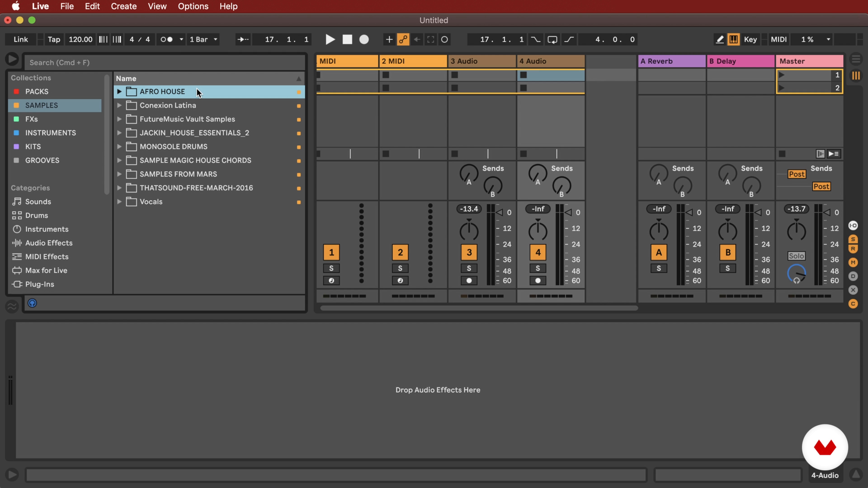Toggle the browser preview headphone button
The height and width of the screenshot is (488, 868).
coord(32,303)
